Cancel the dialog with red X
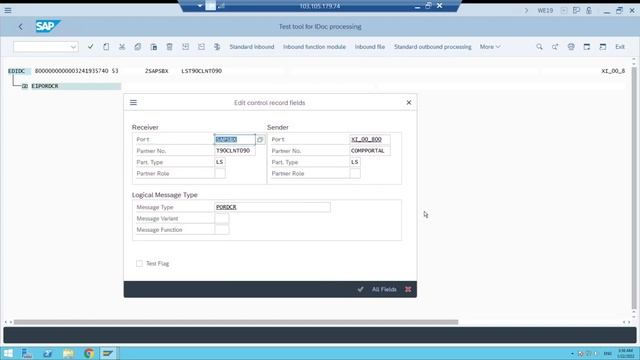Image resolution: width=640 pixels, height=360 pixels. click(408, 289)
